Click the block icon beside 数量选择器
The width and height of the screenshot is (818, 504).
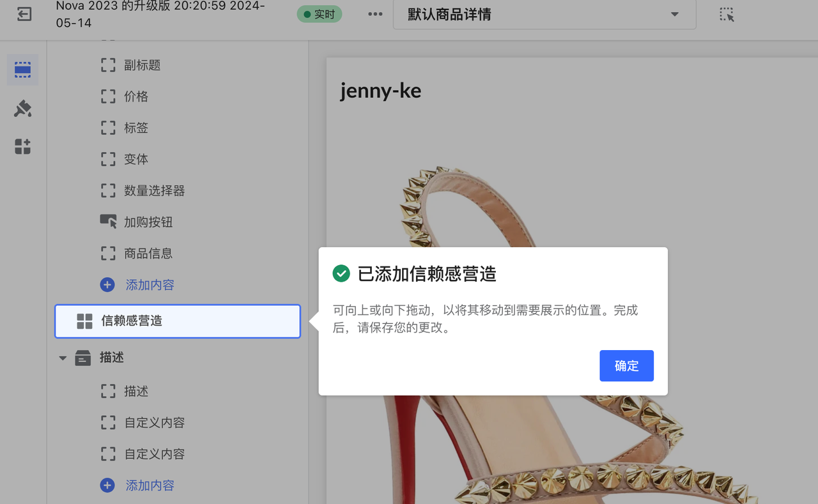[x=108, y=190]
